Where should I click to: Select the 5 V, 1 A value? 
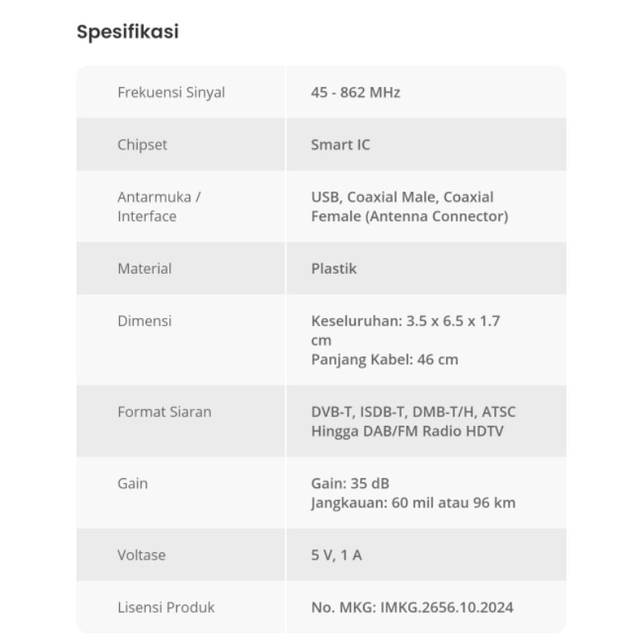[x=336, y=555]
